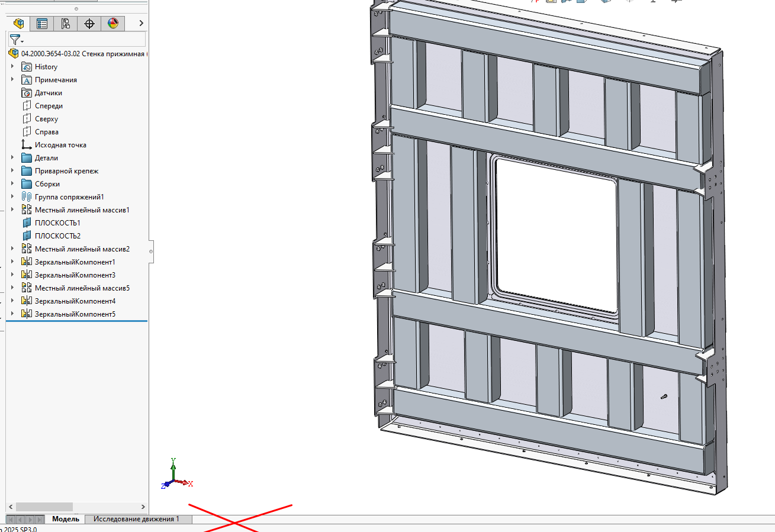The height and width of the screenshot is (532, 775).
Task: Open the DisplayManager color ball tab
Action: 113,24
